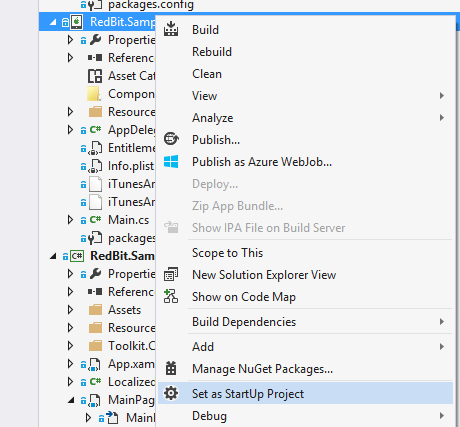The width and height of the screenshot is (460, 427).
Task: Collapse the MainPage node
Action: (x=71, y=400)
